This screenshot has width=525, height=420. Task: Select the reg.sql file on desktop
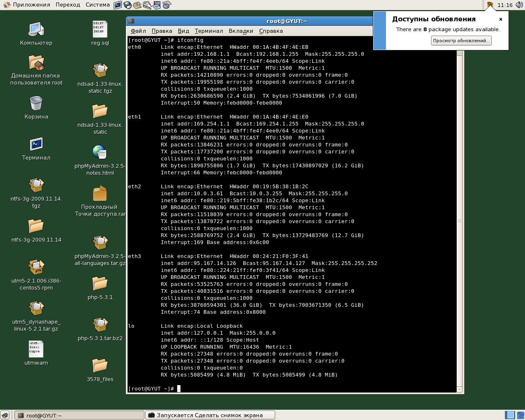(x=100, y=30)
